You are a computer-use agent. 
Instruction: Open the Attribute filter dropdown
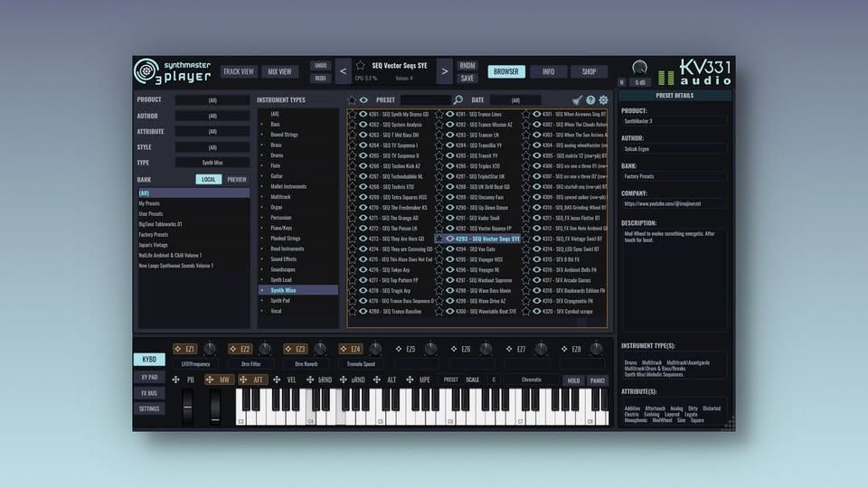tap(212, 132)
